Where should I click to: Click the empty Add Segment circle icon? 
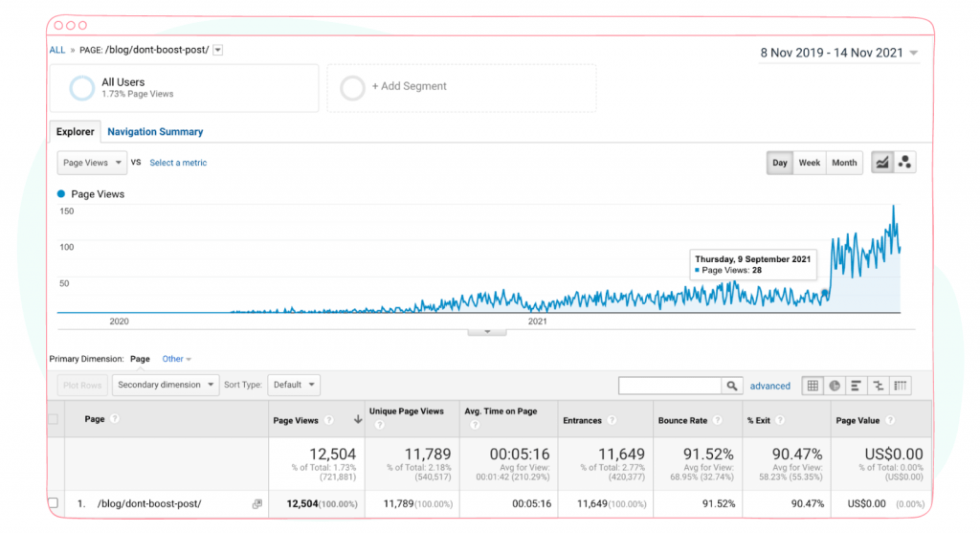click(x=352, y=87)
